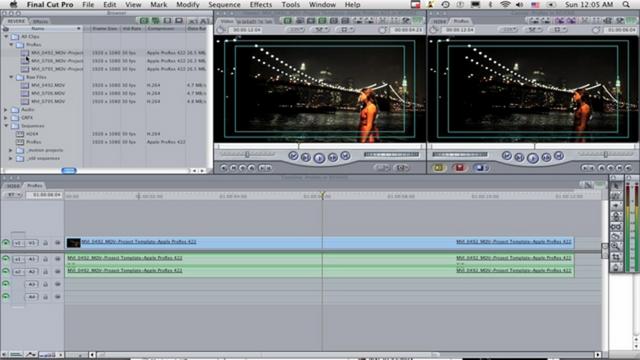Open the Sequence menu
640x360 pixels.
point(224,4)
